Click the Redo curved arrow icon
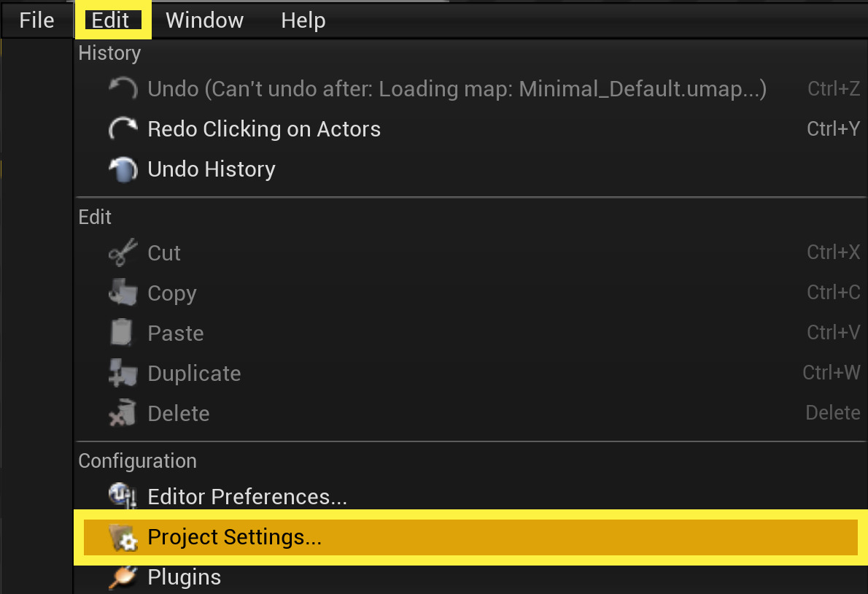This screenshot has width=868, height=594. coord(124,128)
